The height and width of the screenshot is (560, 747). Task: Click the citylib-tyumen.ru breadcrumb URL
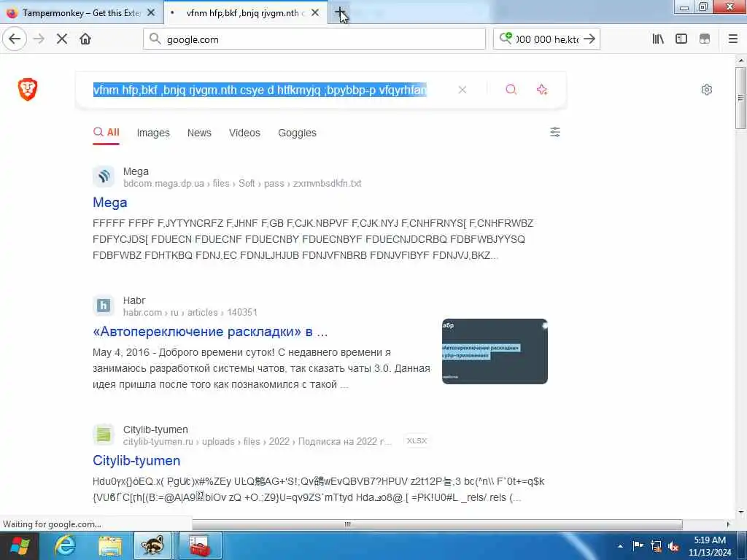(258, 441)
